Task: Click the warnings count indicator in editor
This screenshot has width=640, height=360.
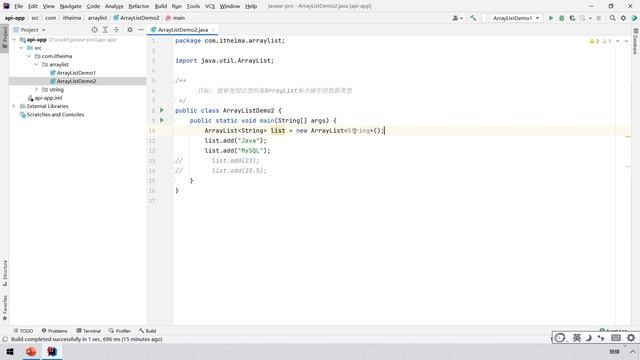Action: click(600, 41)
